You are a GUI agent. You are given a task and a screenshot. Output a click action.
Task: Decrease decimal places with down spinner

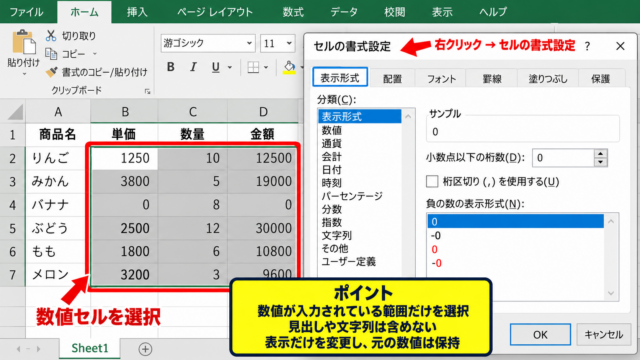tap(600, 162)
